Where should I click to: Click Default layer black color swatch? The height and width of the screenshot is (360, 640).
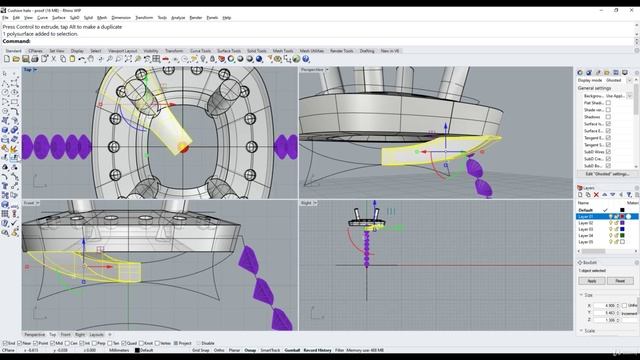tap(622, 210)
